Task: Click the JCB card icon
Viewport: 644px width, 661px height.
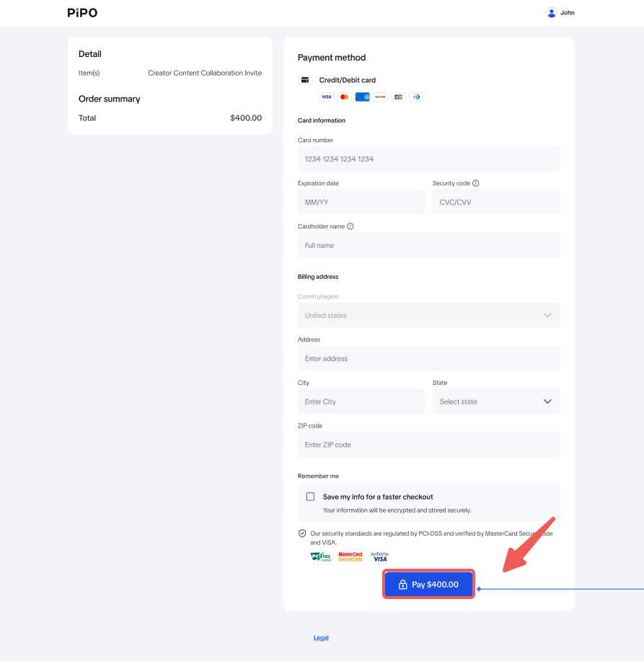Action: [x=398, y=97]
